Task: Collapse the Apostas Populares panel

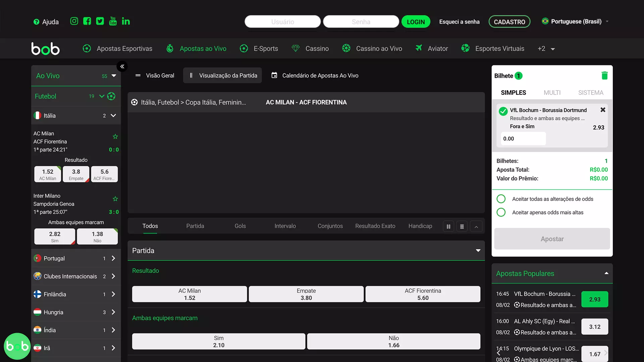Action: click(x=606, y=273)
